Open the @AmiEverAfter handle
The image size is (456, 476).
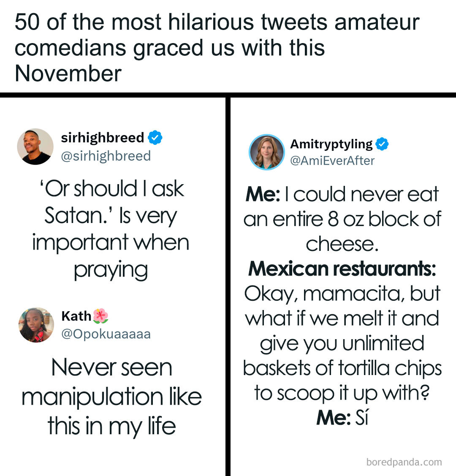pos(332,161)
